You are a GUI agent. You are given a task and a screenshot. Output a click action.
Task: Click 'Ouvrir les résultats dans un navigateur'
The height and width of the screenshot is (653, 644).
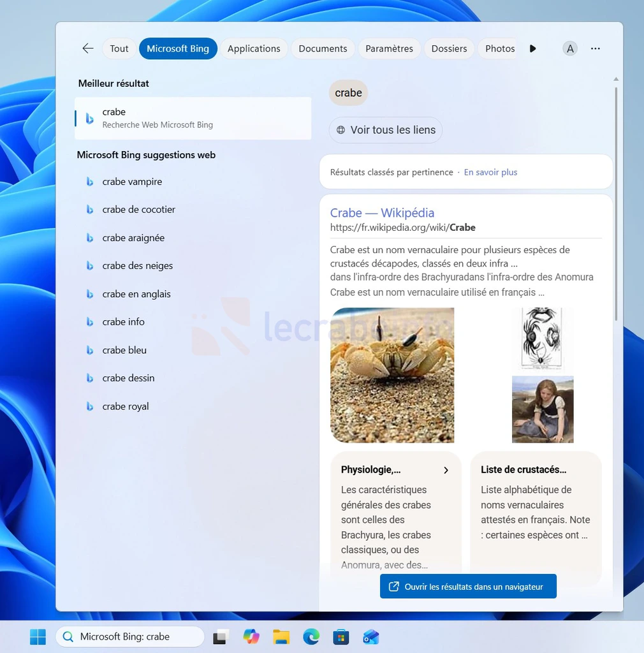pos(468,586)
